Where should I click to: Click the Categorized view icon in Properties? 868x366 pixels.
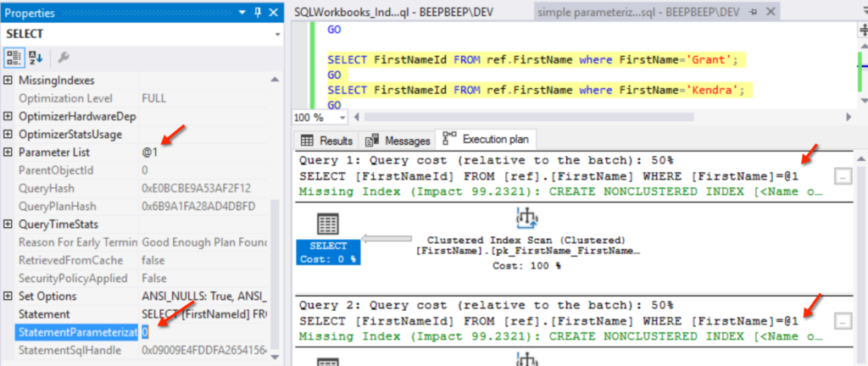[14, 58]
